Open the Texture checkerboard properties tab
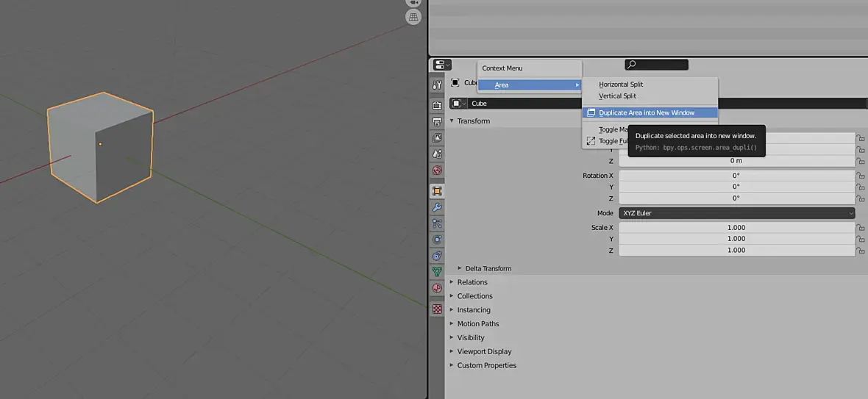The image size is (868, 399). tap(437, 309)
